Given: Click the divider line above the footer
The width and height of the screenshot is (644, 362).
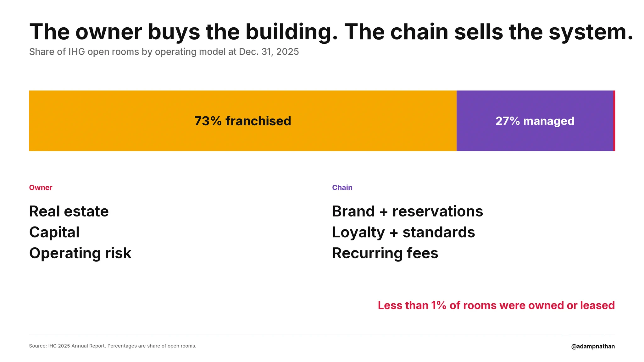Looking at the screenshot, I should click(x=322, y=335).
